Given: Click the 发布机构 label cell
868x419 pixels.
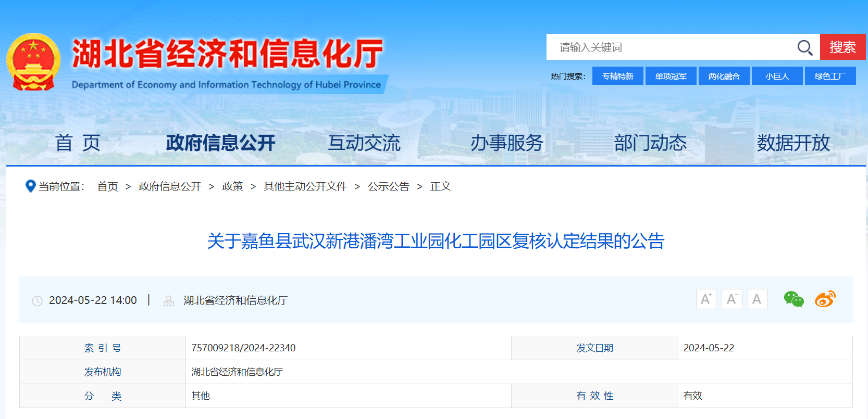Looking at the screenshot, I should [x=103, y=372].
